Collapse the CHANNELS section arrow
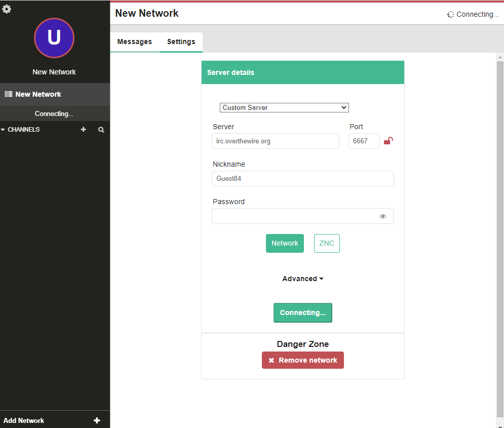Viewport: 504px width, 428px height. click(x=3, y=130)
